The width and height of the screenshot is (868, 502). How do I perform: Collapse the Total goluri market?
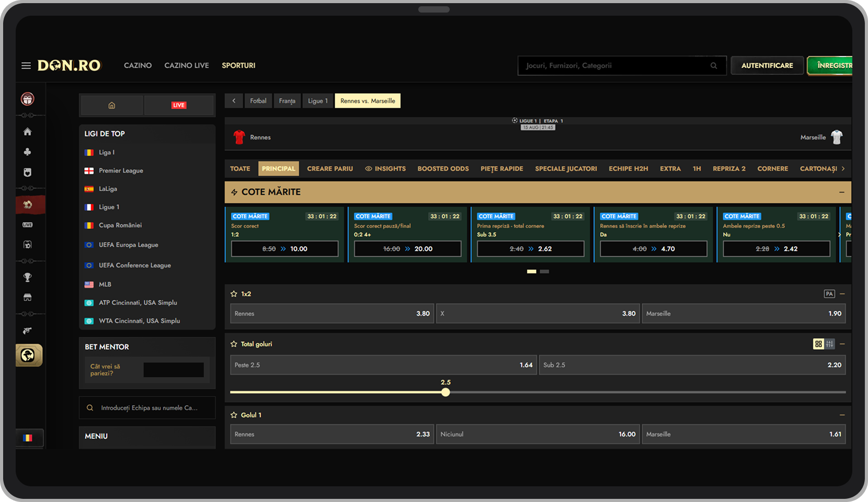point(842,344)
